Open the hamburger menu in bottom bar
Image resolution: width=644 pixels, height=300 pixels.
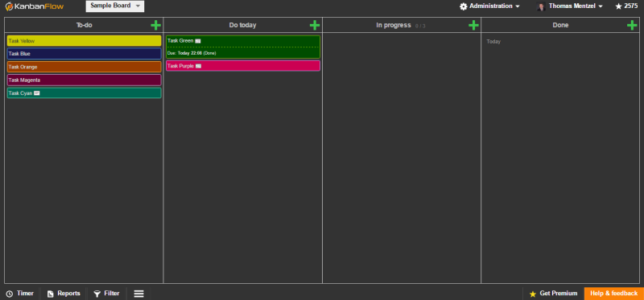point(138,294)
